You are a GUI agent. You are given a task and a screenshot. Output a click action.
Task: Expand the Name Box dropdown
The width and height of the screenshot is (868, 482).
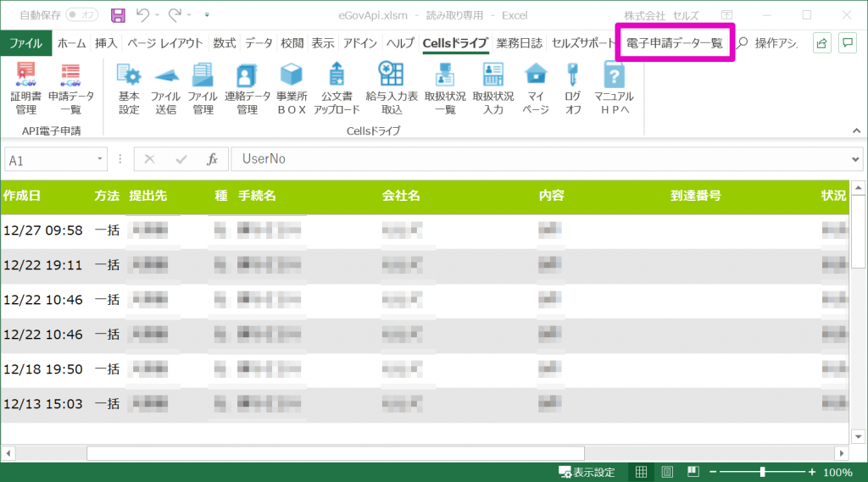point(100,159)
